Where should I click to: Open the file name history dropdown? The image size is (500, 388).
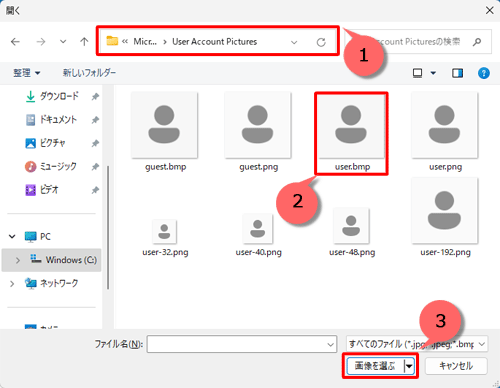(331, 344)
